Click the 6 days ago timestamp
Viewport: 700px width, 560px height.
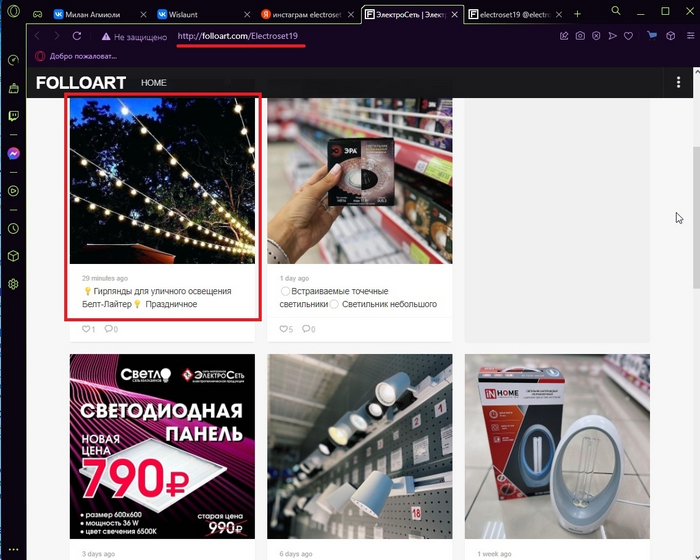click(296, 554)
